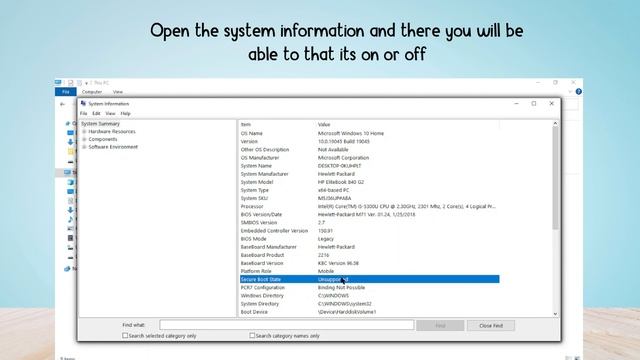Screen dimensions: 640x360
Task: Select the Embedded Controller Version row
Action: [369, 231]
